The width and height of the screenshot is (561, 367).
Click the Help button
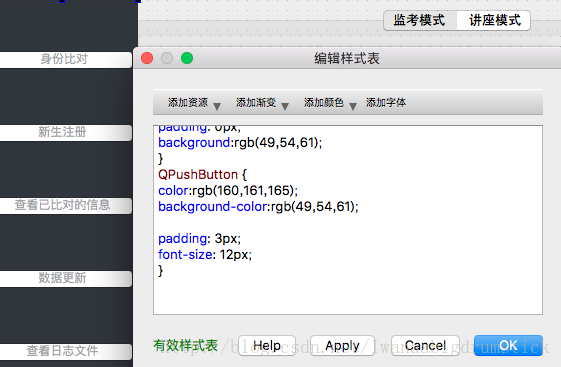[267, 346]
